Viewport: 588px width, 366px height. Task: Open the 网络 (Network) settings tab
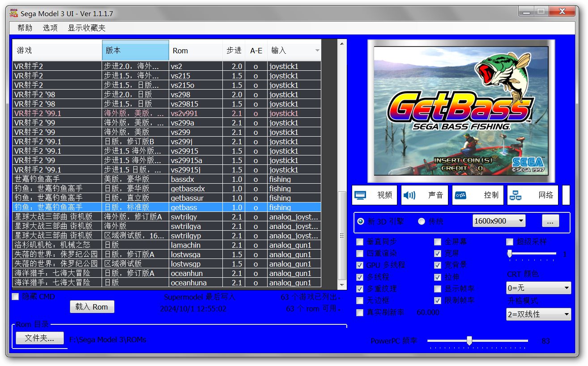pyautogui.click(x=533, y=195)
